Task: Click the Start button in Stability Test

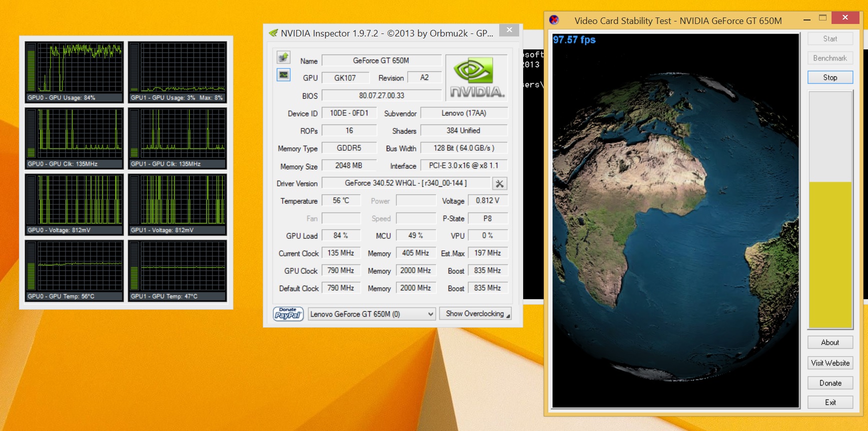Action: pos(830,38)
